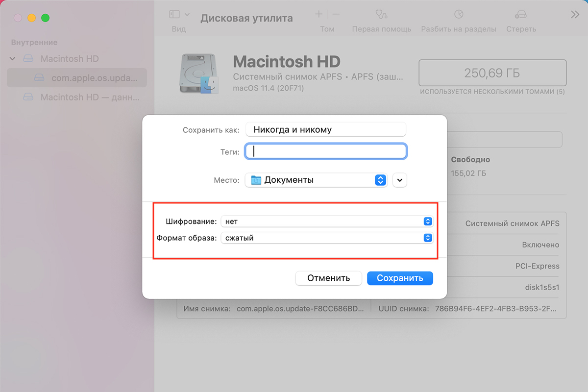Click the toolbar overflow double-chevron icon
The image size is (588, 392).
575,15
